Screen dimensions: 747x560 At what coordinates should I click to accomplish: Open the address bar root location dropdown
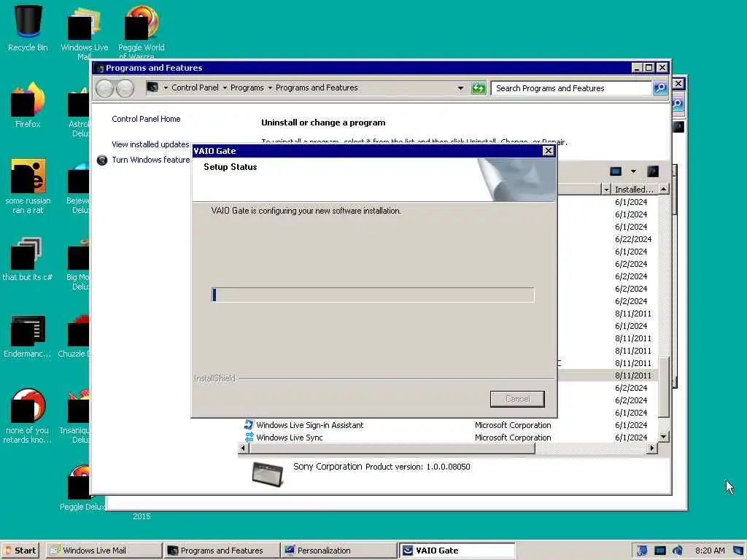166,87
